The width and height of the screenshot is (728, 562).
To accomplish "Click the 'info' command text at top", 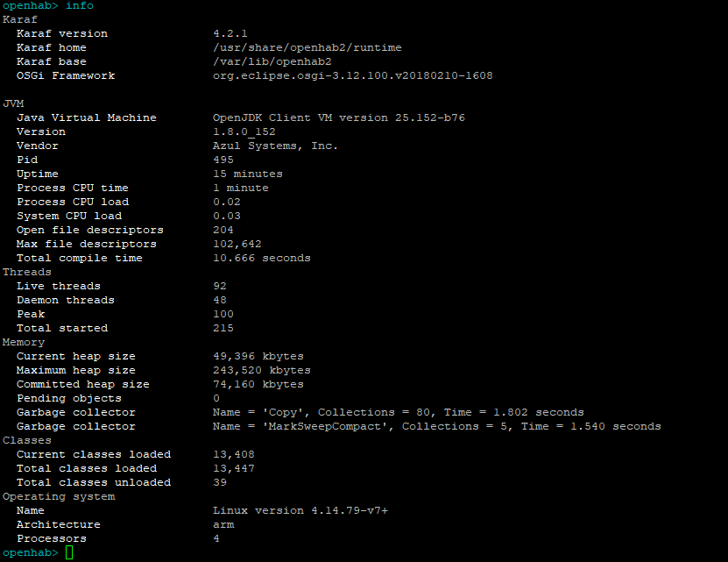I will pyautogui.click(x=80, y=5).
